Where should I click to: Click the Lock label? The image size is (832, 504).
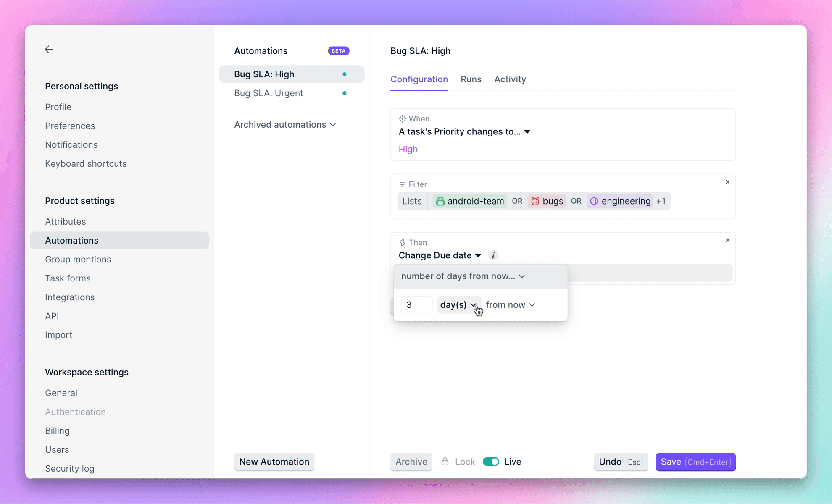click(465, 462)
